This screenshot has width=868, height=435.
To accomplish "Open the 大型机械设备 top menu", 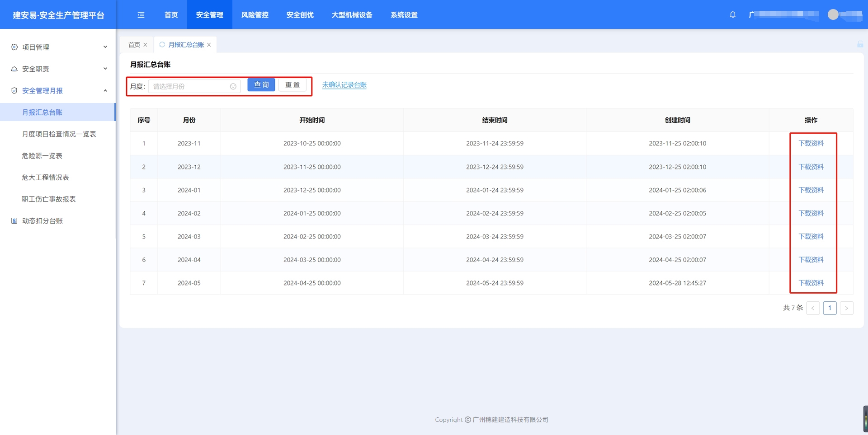I will coord(352,15).
